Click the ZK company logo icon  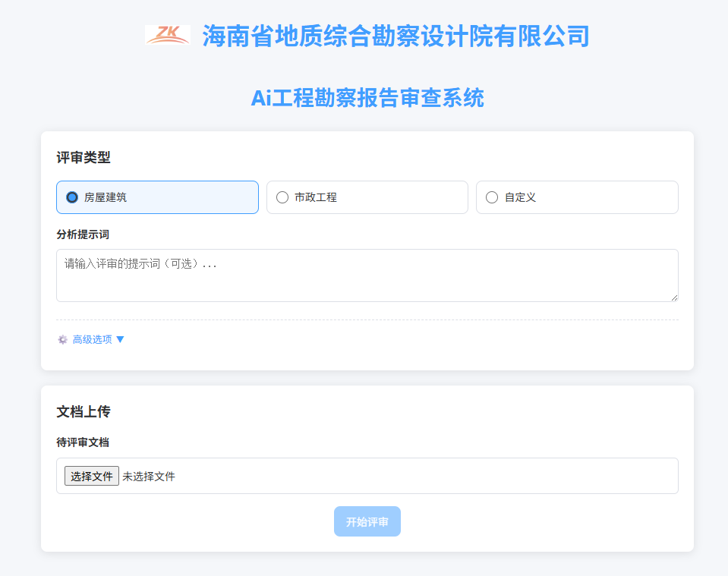click(168, 33)
